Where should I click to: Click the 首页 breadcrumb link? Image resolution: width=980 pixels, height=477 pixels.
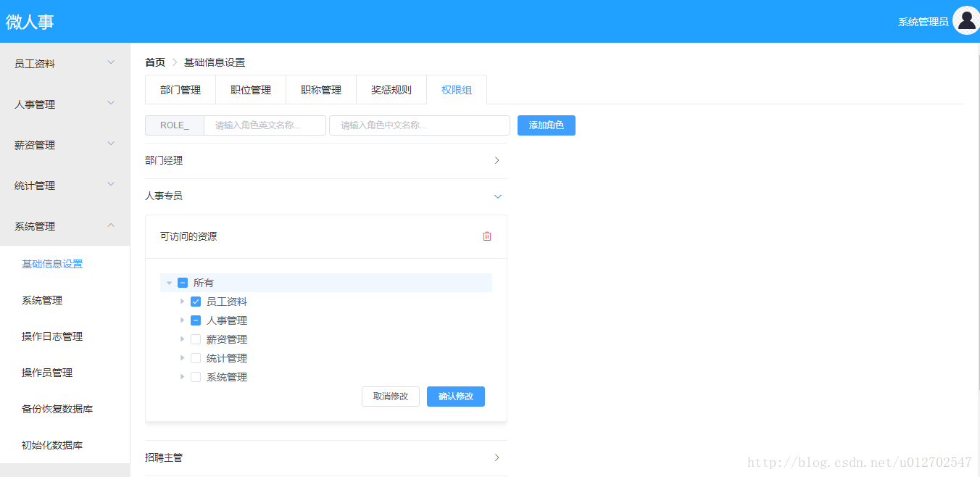pyautogui.click(x=154, y=62)
